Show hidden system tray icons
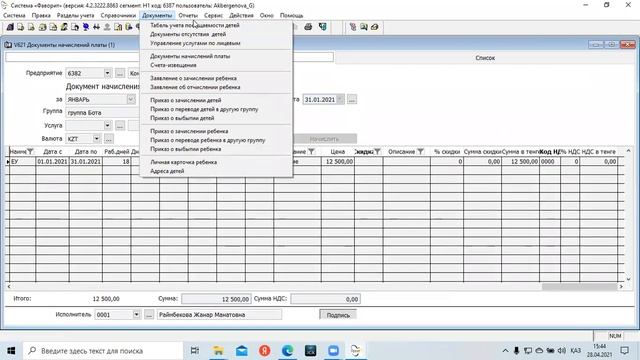 pyautogui.click(x=505, y=351)
